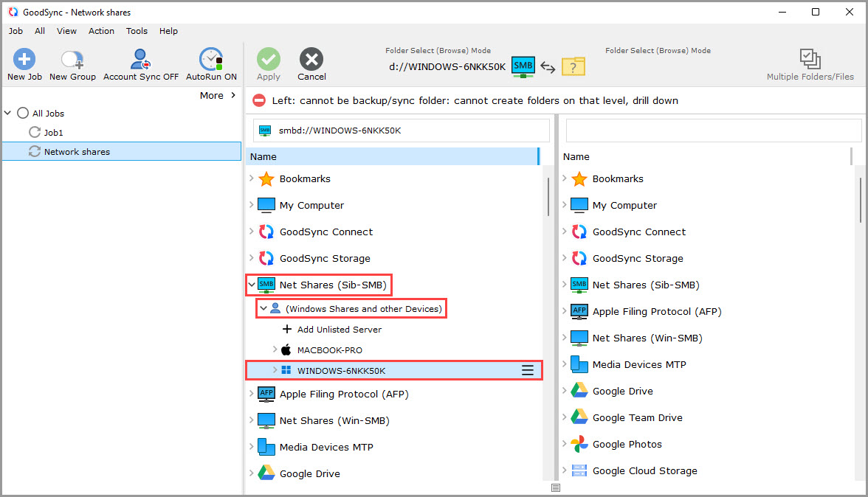
Task: Click the More link below the toolbar
Action: (x=213, y=95)
